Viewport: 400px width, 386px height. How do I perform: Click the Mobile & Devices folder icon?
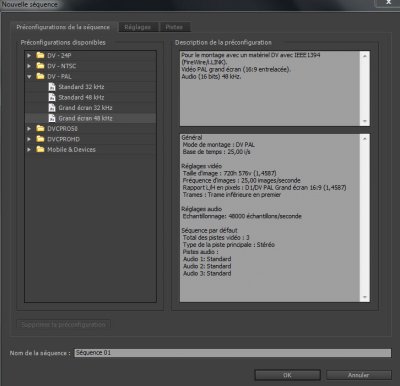coord(40,149)
